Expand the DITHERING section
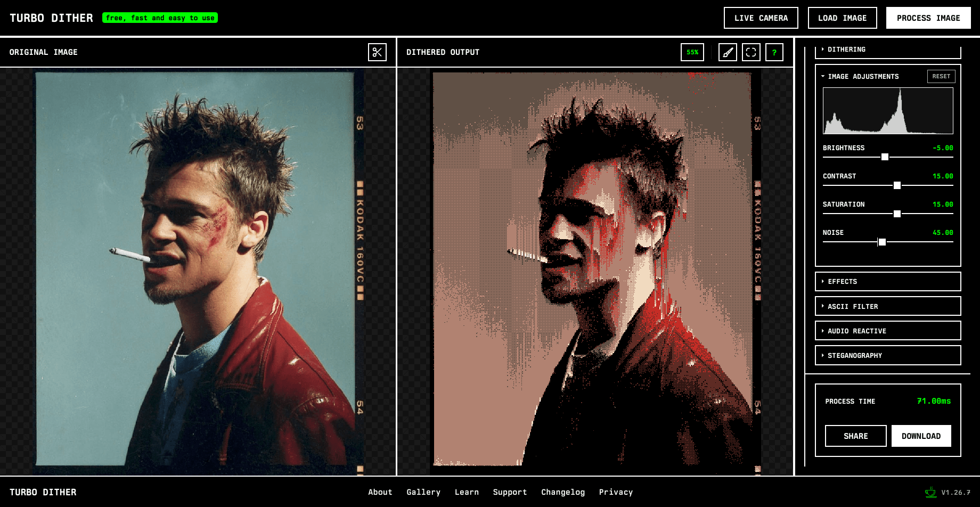Viewport: 980px width, 507px height. tap(887, 49)
